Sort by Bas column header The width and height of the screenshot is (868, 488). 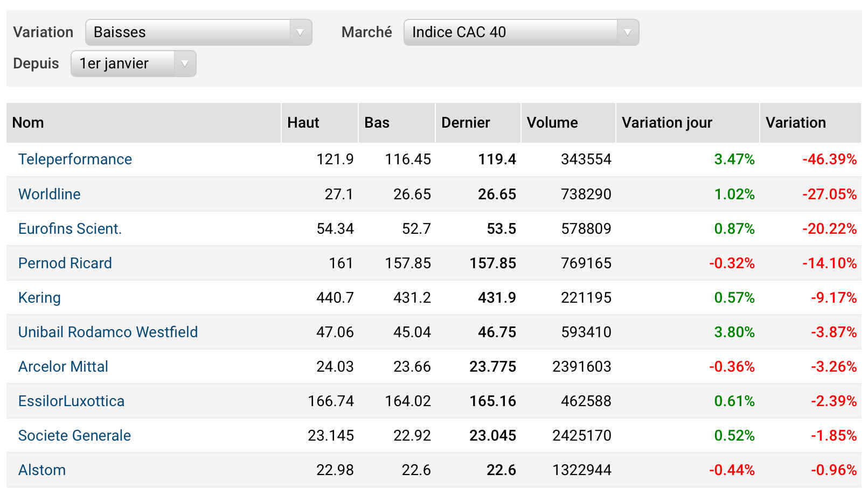pos(377,123)
